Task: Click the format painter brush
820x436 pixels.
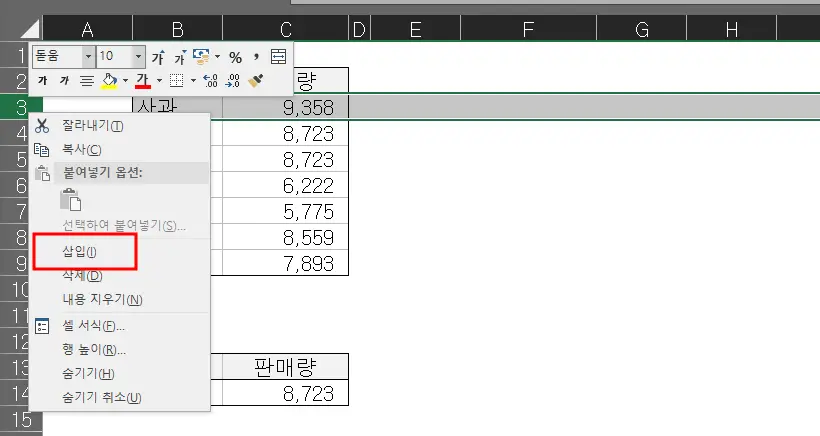Action: click(x=255, y=81)
